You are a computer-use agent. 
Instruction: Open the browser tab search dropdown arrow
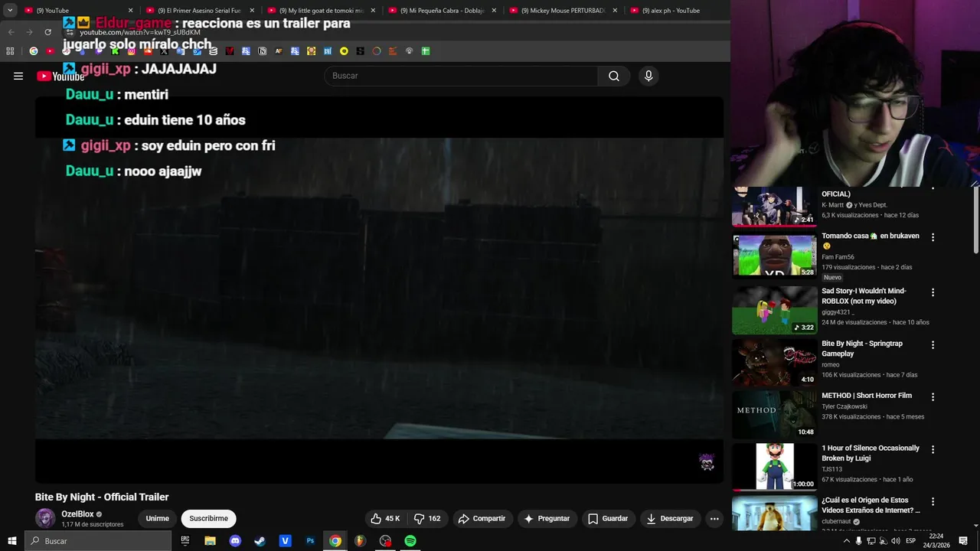(x=10, y=10)
